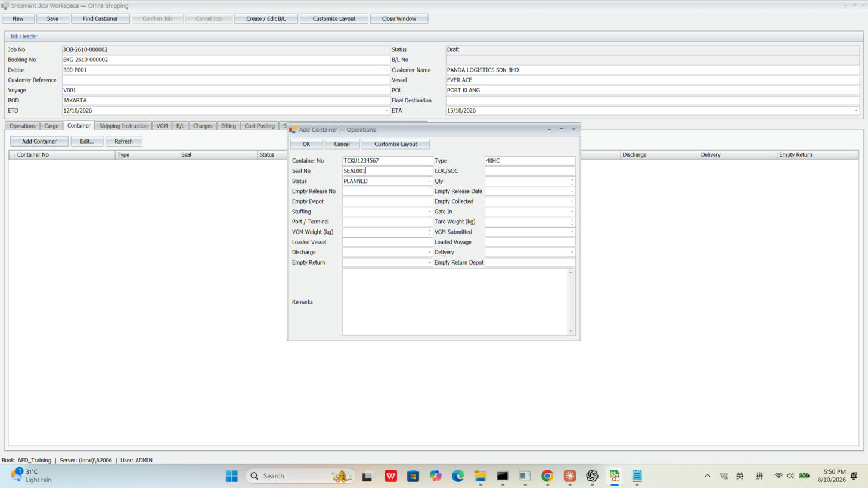
Task: Select the Cost Posting tab
Action: click(259, 126)
